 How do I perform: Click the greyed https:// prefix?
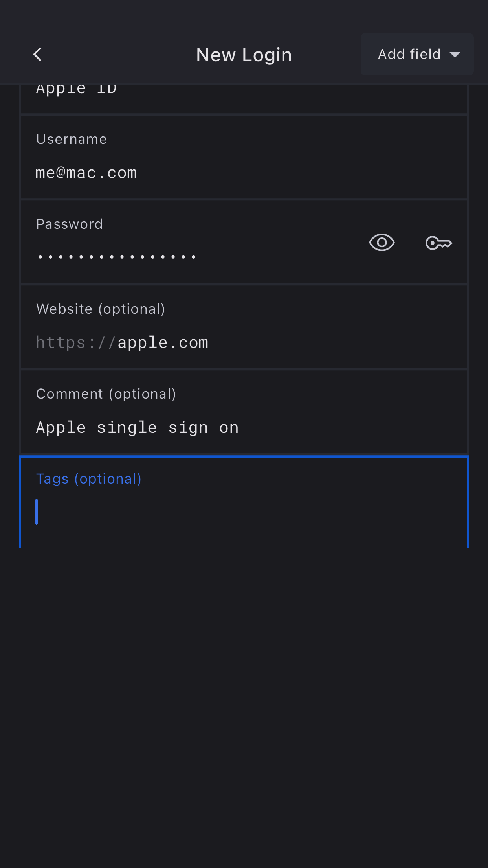point(75,343)
